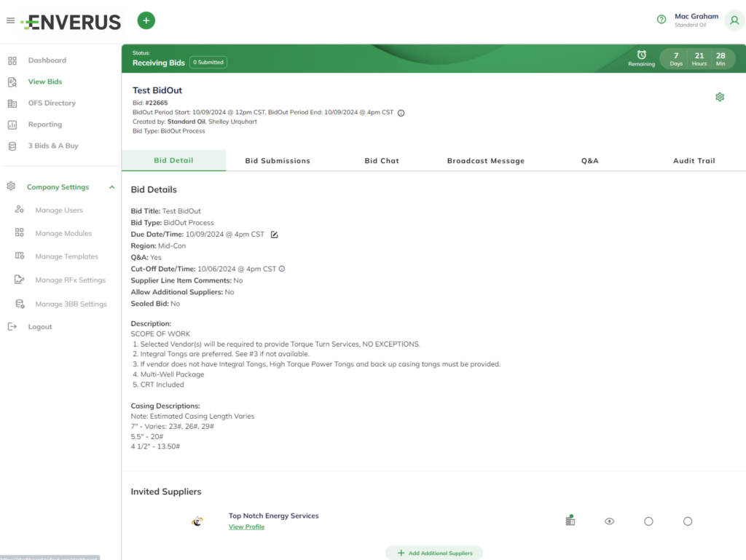Select the first radio circle for the supplier
746x560 pixels.
point(648,521)
